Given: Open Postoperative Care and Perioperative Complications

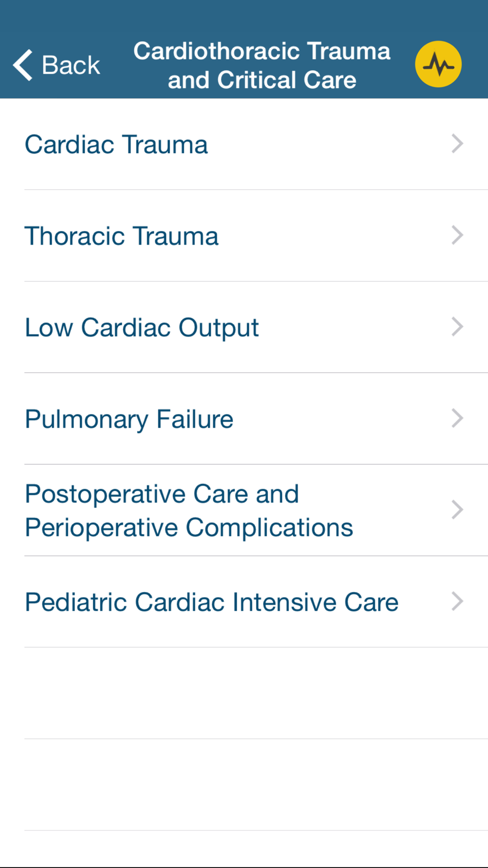Looking at the screenshot, I should (189, 511).
